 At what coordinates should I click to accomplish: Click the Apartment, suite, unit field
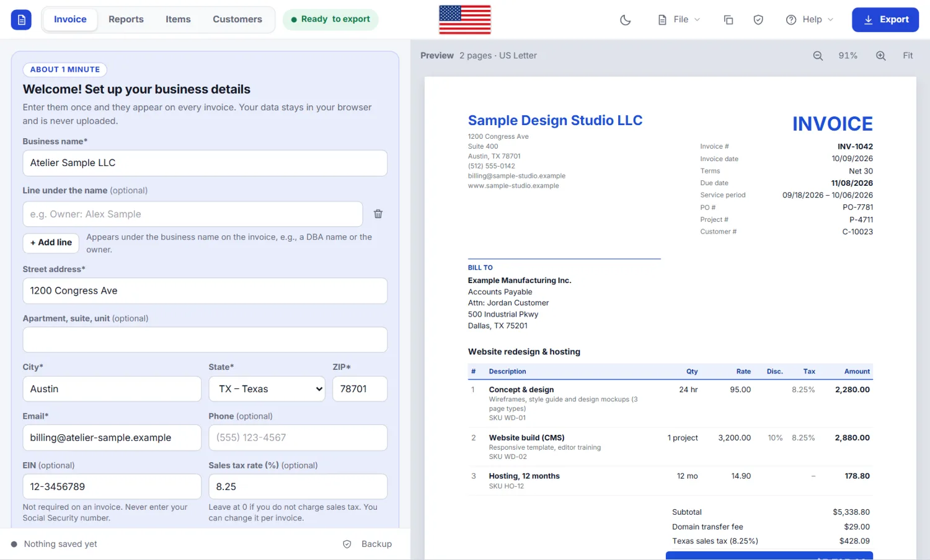[x=205, y=340]
